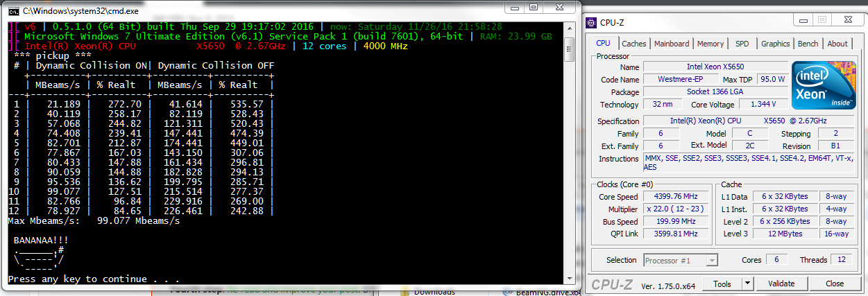868x296 pixels.
Task: Click the 'Ver. 1.75.0.x64' label
Action: coord(669,285)
